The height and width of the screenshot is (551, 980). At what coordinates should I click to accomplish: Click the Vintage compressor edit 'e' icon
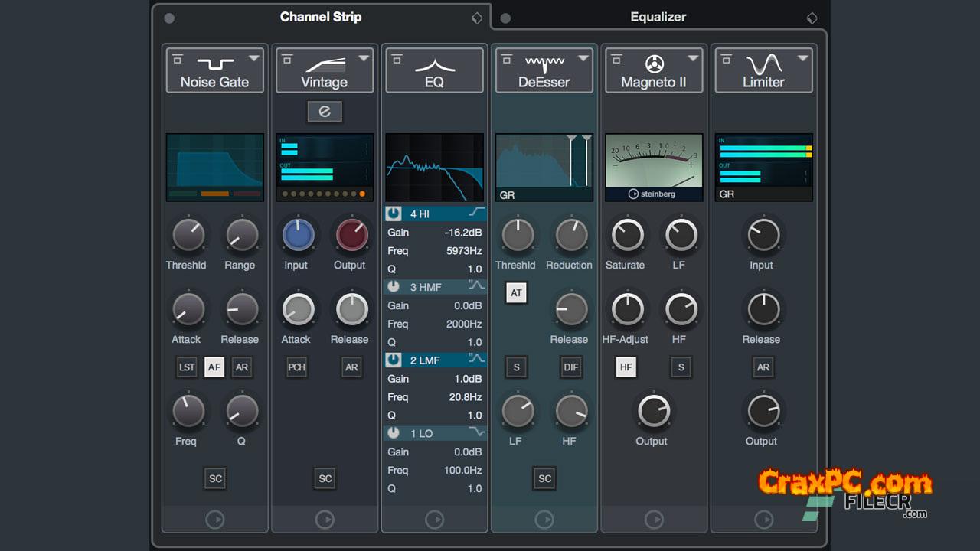point(325,112)
